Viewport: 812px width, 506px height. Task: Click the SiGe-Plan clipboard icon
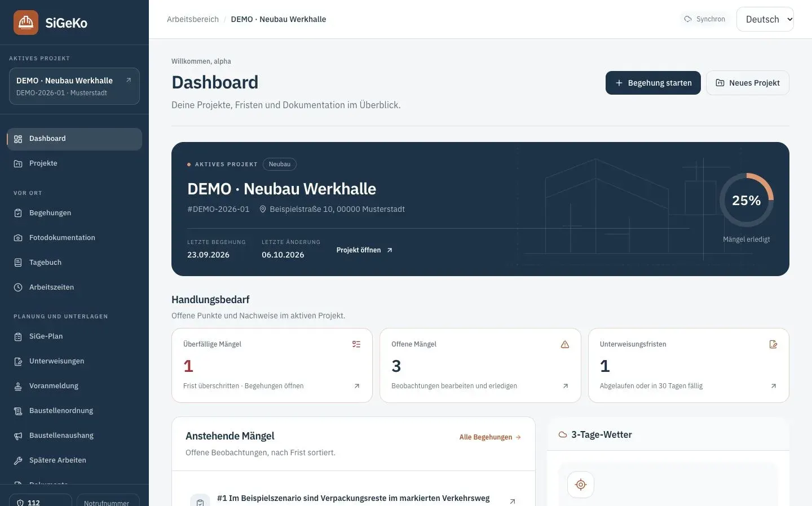[18, 336]
